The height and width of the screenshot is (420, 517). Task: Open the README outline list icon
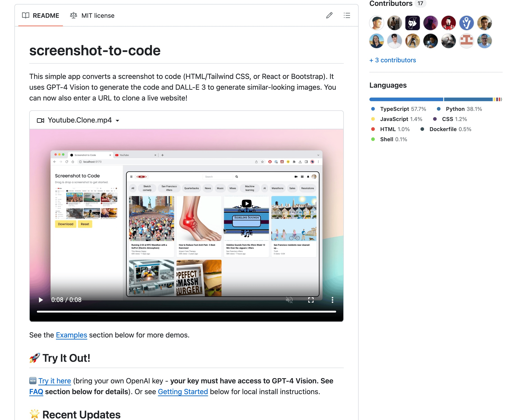click(x=347, y=16)
